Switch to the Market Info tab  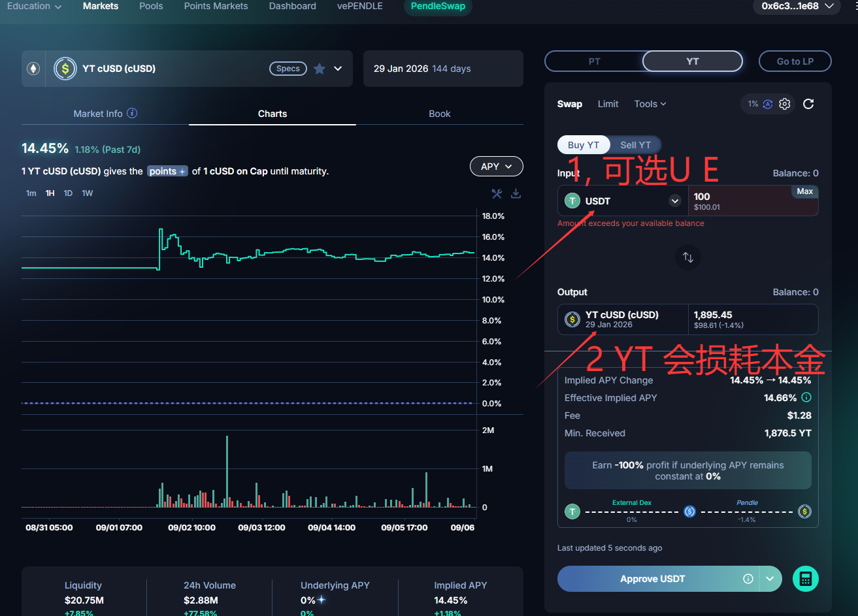[x=105, y=114]
